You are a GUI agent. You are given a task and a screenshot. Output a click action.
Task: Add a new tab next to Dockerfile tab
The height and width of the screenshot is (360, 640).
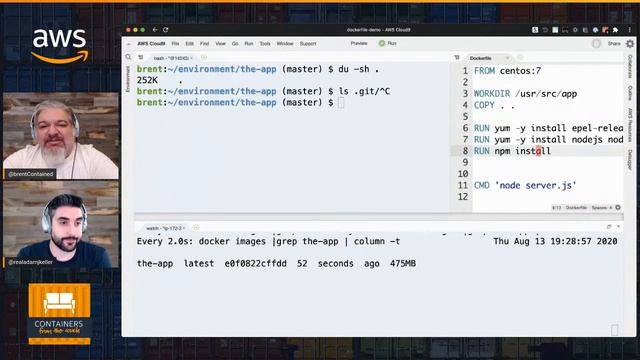pos(520,58)
